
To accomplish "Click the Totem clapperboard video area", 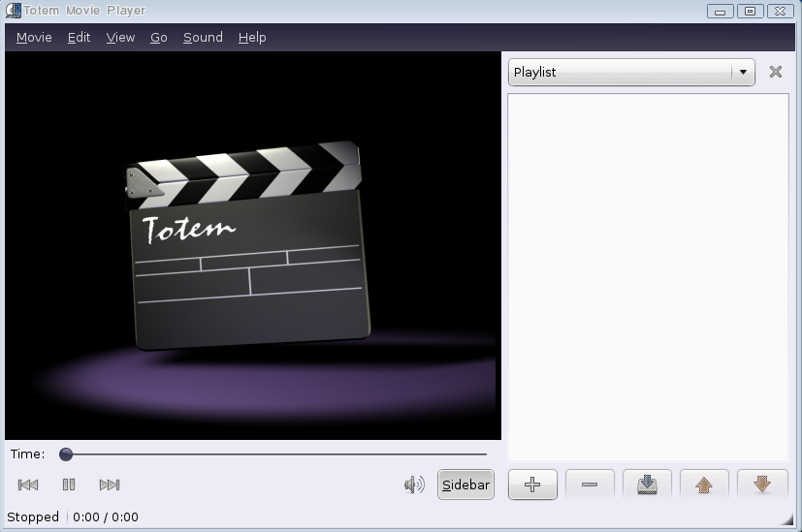I will [x=253, y=245].
